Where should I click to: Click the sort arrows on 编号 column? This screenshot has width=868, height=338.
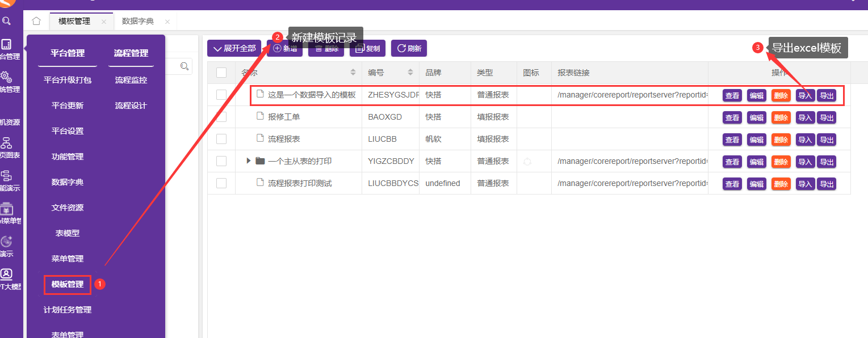[x=410, y=73]
